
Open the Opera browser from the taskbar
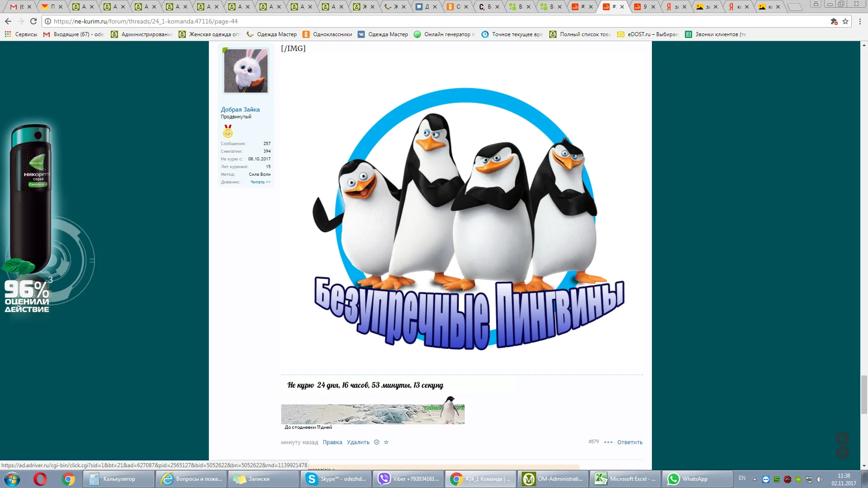[40, 479]
